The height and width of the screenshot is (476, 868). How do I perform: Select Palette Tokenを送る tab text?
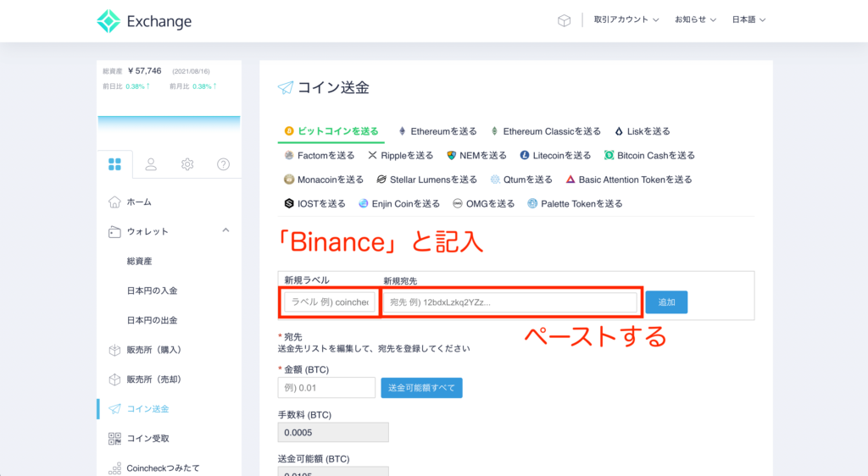click(x=581, y=204)
